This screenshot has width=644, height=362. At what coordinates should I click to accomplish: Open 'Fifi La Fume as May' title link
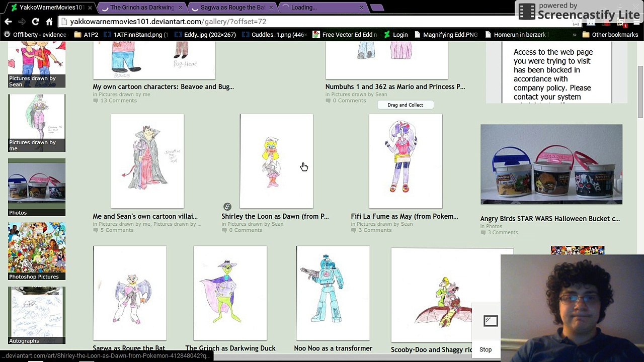[x=405, y=216]
